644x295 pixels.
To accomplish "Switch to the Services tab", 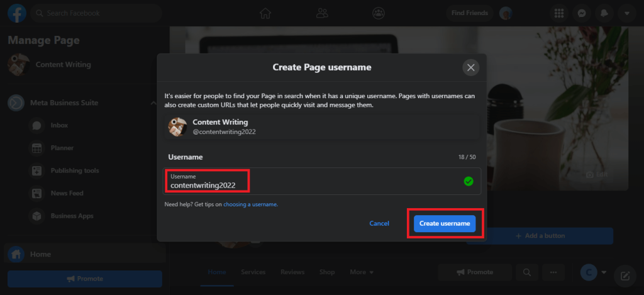I will 253,272.
